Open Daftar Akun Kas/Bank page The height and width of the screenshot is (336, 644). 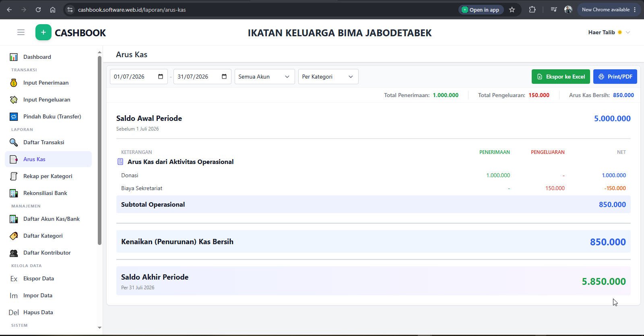pos(48,219)
